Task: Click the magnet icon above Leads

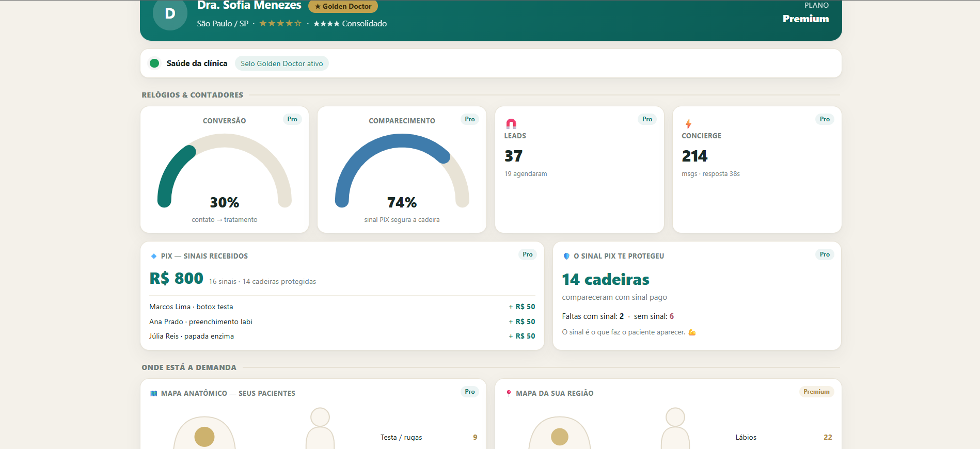Action: point(511,124)
